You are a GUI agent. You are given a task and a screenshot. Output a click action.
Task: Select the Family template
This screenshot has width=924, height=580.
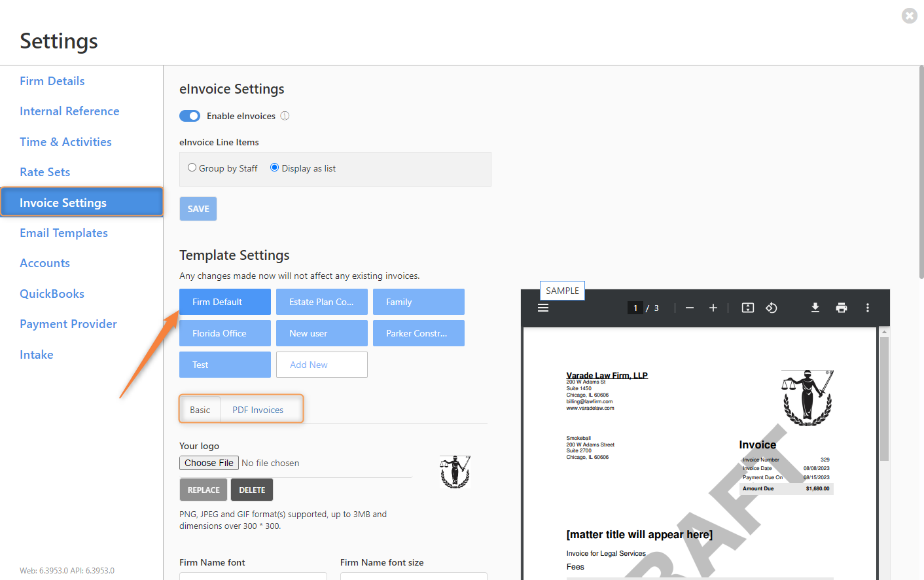coord(419,302)
